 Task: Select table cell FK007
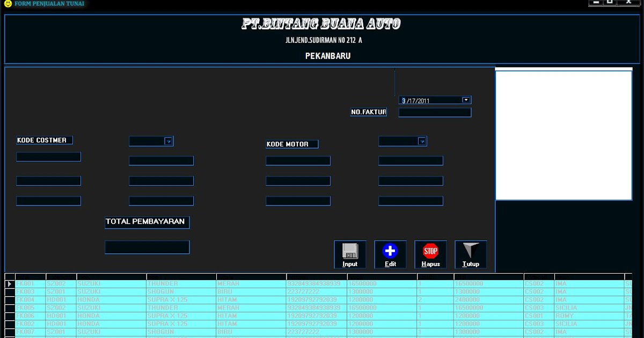pos(31,332)
